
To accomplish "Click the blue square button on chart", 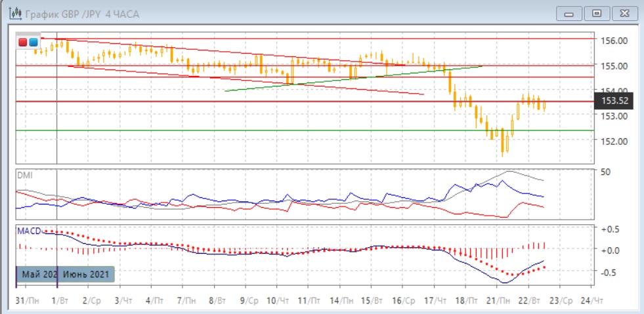I will (x=33, y=42).
